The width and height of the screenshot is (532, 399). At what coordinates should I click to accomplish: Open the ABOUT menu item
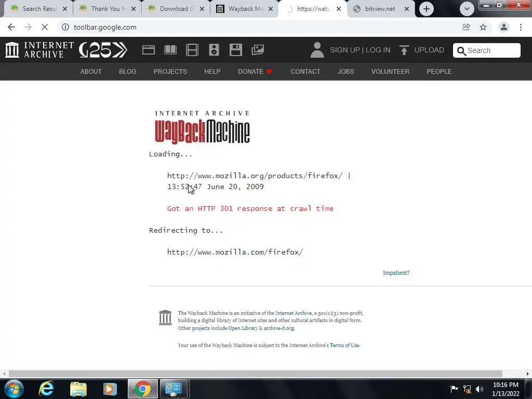pyautogui.click(x=91, y=72)
